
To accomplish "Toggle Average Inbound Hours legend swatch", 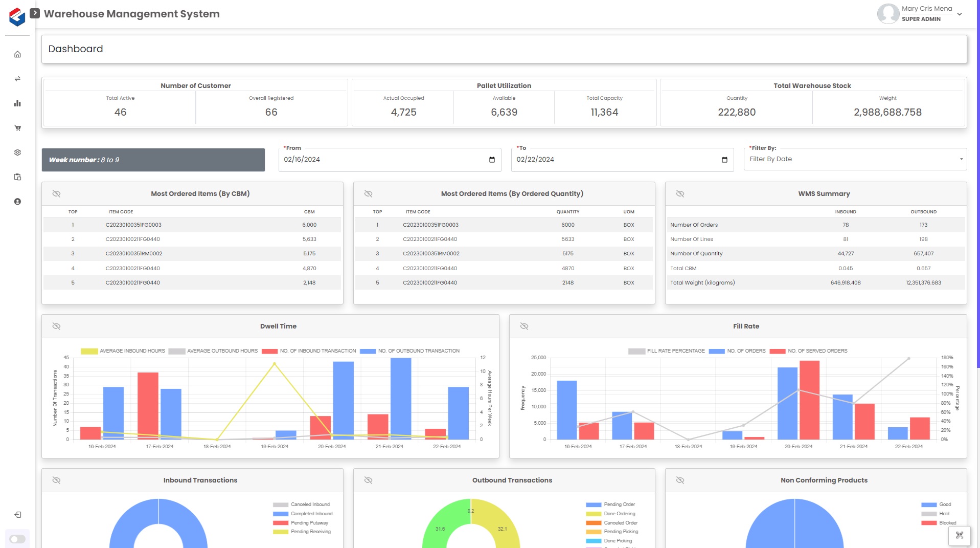I will tap(89, 351).
